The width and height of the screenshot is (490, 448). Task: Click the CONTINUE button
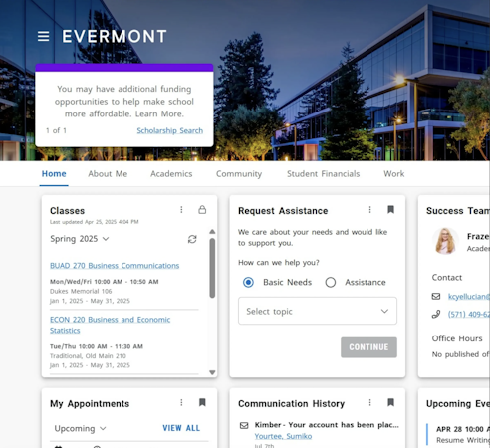[x=368, y=347]
